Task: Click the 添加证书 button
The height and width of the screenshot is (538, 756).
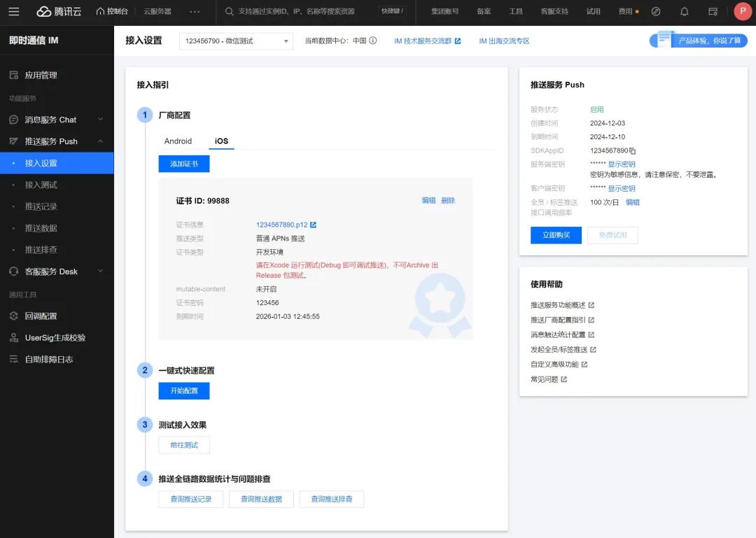Action: tap(184, 164)
